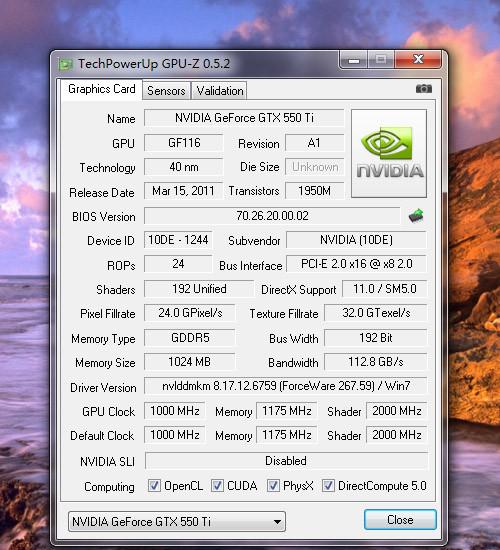This screenshot has width=500, height=550.
Task: Click the Device ID field 10DE - 1244
Action: 178,240
